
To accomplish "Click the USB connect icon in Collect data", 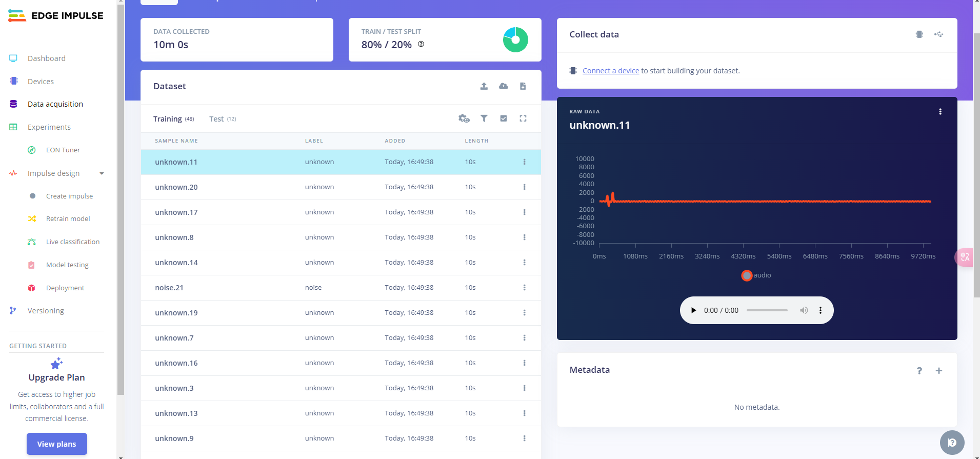I will tap(938, 34).
